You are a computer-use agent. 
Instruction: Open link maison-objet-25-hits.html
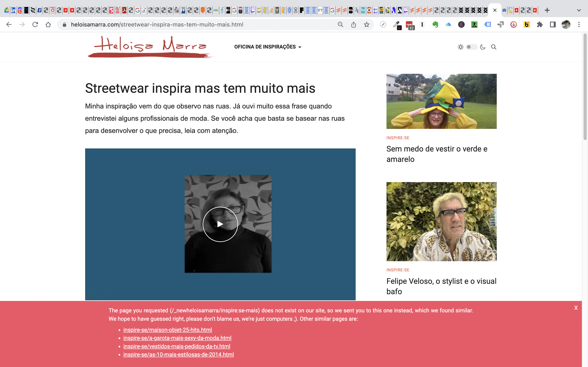167,330
